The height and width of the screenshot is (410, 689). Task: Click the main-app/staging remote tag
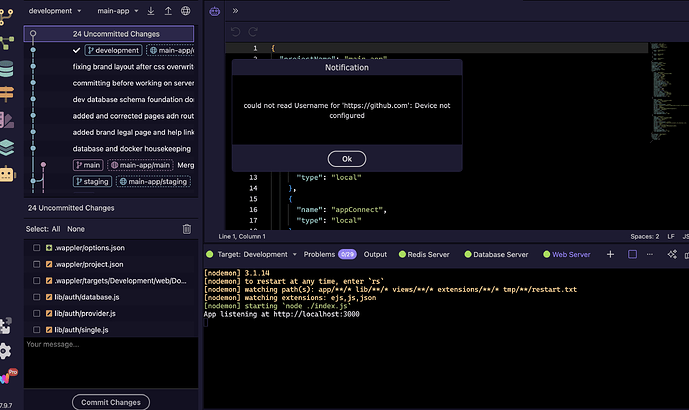(x=153, y=181)
